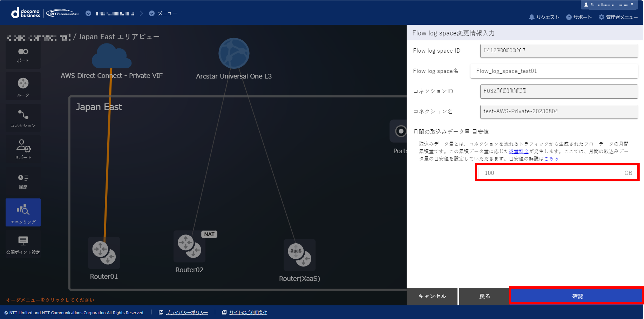The image size is (644, 319).
Task: Click the Ports circle icon
Action: [x=400, y=131]
